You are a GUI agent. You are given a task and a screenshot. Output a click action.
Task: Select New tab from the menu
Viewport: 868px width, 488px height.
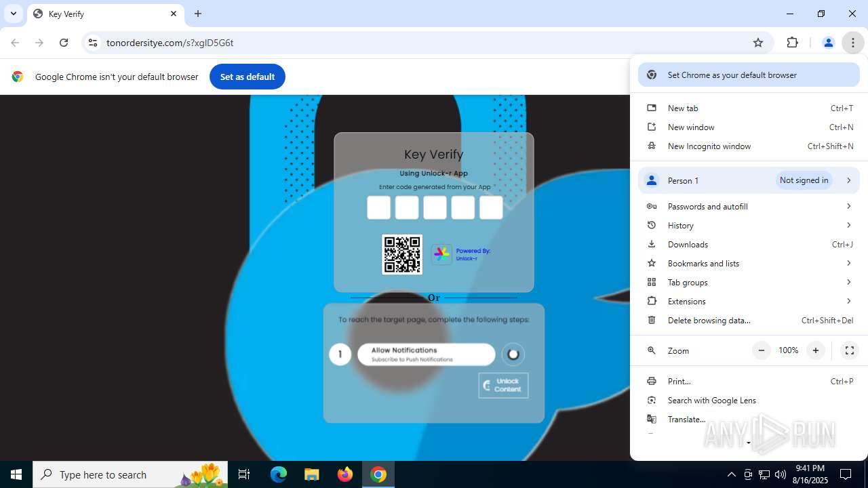(749, 108)
